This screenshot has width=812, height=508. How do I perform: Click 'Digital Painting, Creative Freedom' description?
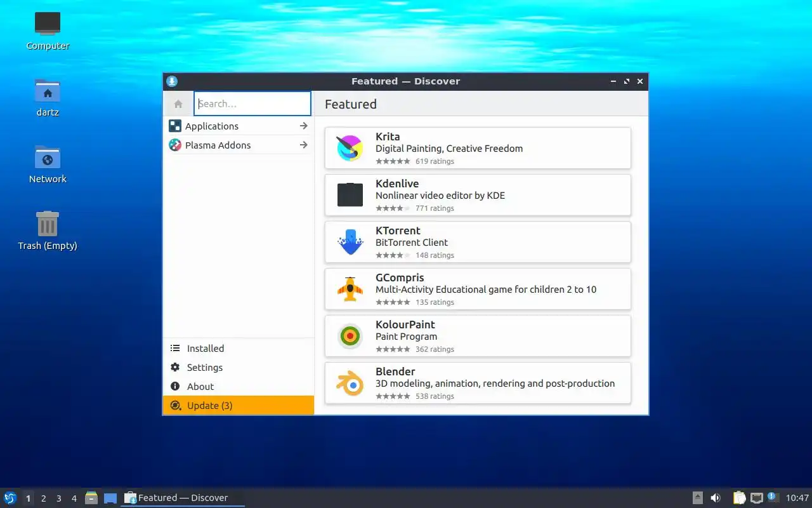coord(449,149)
